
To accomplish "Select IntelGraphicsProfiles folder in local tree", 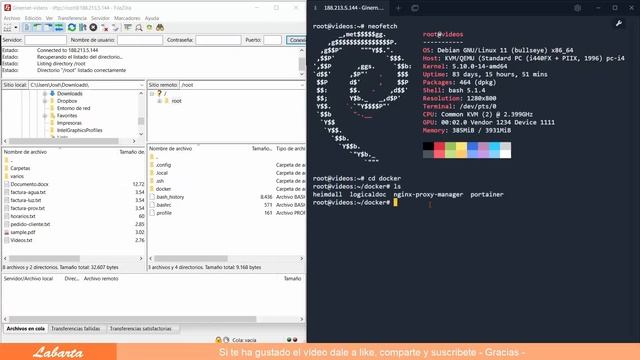I will click(x=80, y=130).
